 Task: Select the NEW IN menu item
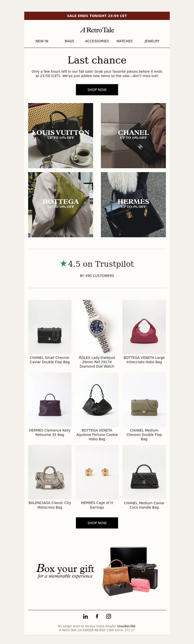[42, 41]
